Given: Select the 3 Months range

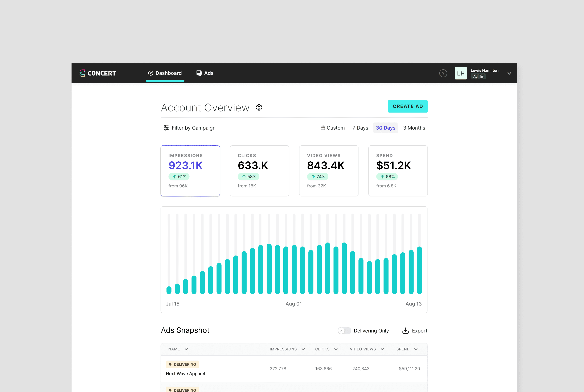Looking at the screenshot, I should point(414,128).
